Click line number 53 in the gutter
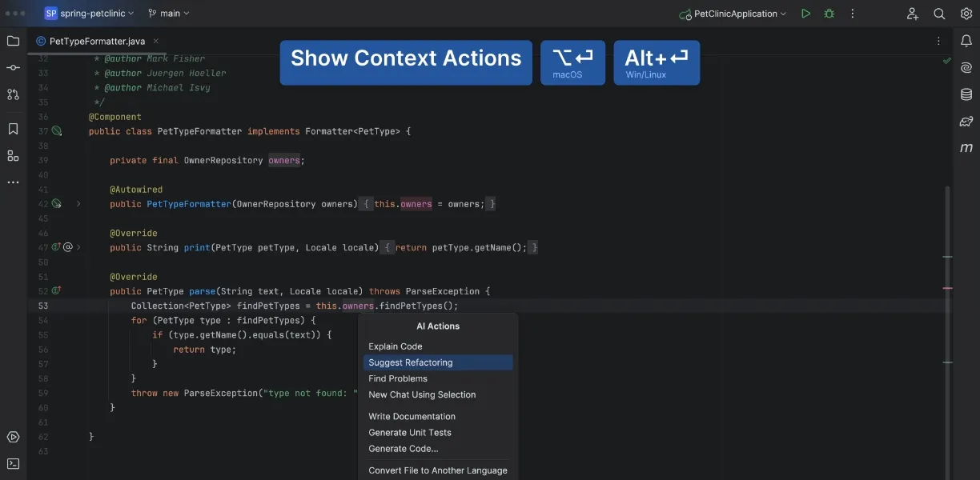 [43, 306]
